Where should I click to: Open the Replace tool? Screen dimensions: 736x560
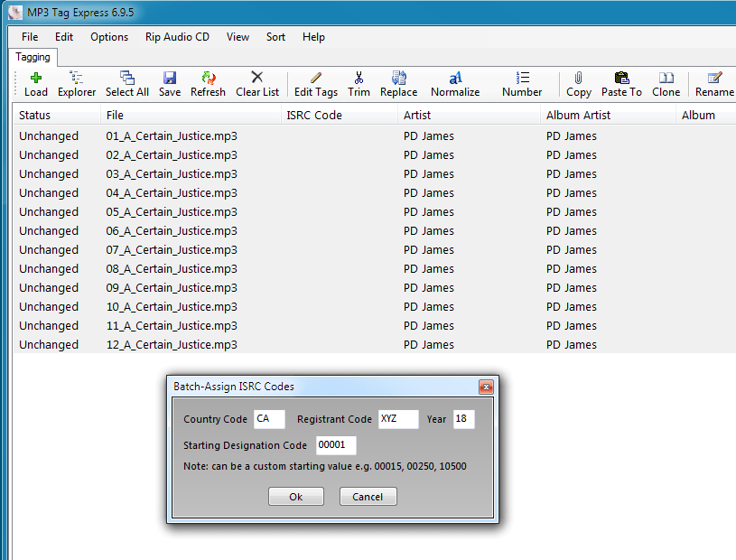pyautogui.click(x=398, y=83)
